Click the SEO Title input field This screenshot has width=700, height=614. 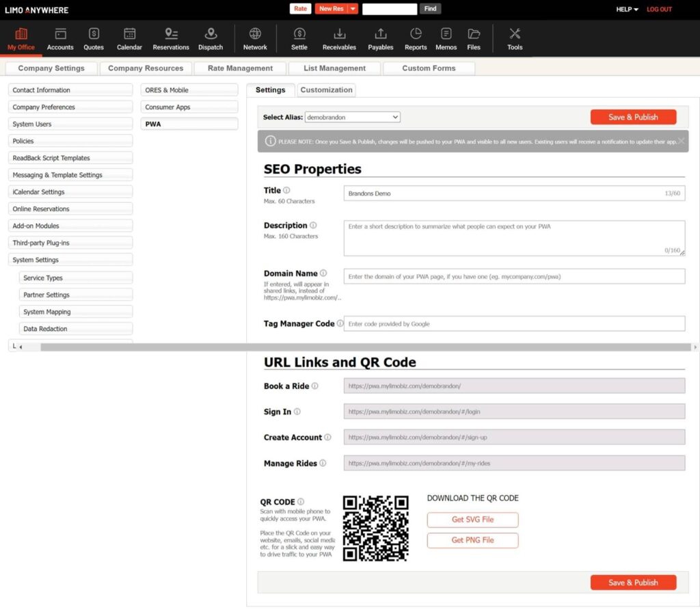[514, 193]
